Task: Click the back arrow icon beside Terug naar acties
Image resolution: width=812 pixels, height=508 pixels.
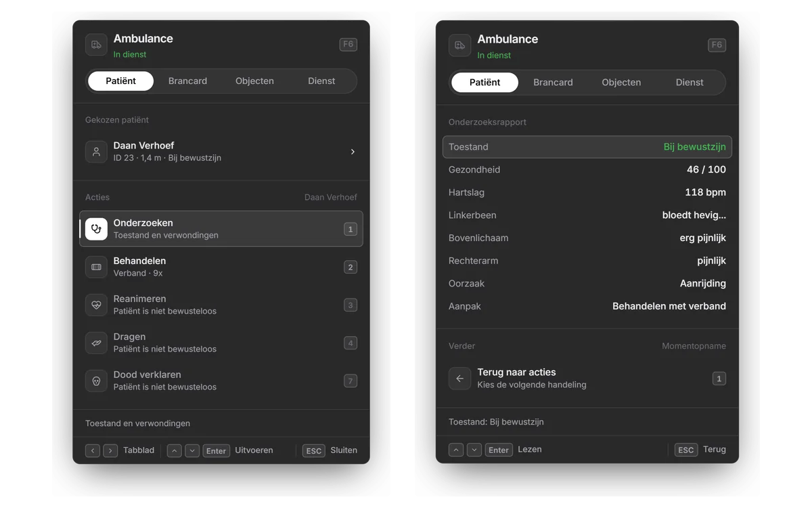Action: point(459,379)
